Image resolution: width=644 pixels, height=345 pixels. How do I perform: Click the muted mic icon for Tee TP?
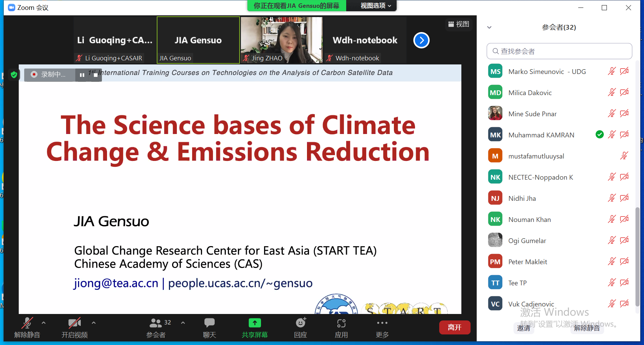click(x=612, y=283)
